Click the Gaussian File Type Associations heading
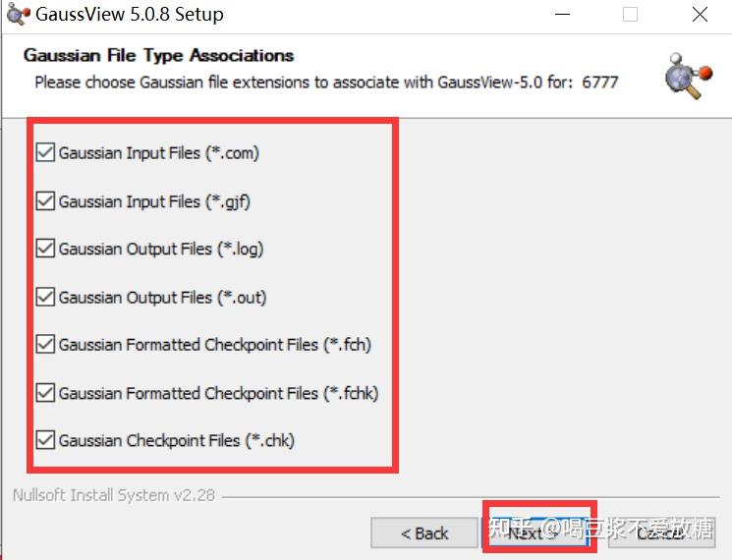The height and width of the screenshot is (560, 732). pyautogui.click(x=158, y=56)
